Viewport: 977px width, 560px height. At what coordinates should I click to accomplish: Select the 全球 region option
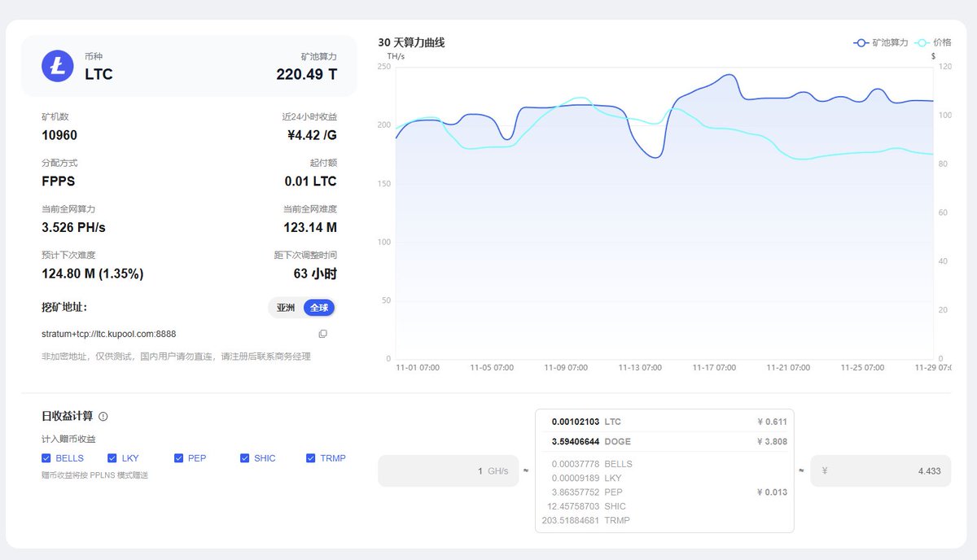[319, 308]
